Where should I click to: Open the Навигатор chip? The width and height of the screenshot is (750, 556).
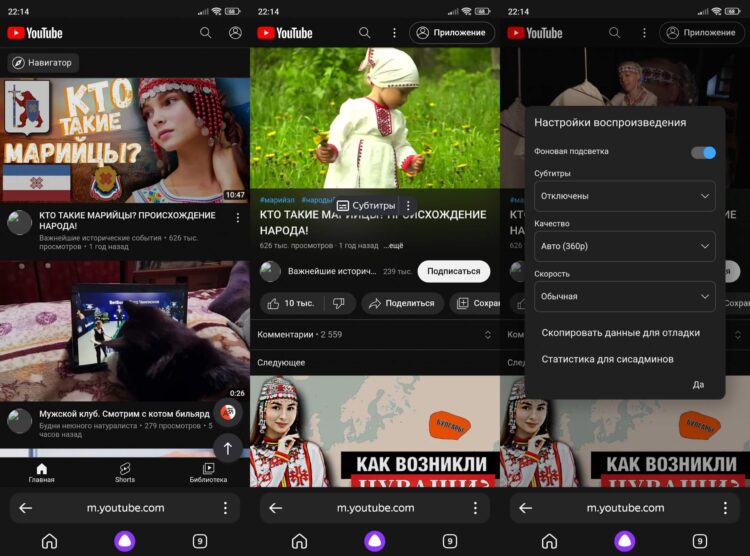pos(43,63)
